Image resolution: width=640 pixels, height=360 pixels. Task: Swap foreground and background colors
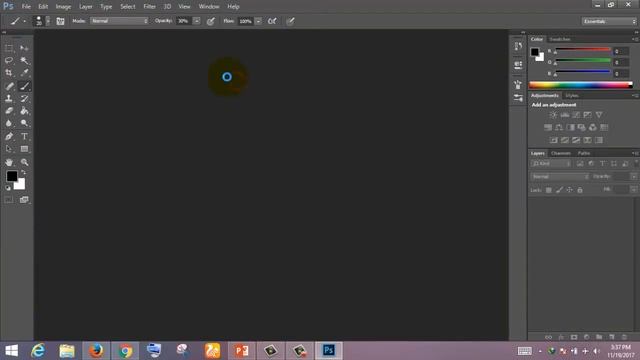[x=23, y=173]
